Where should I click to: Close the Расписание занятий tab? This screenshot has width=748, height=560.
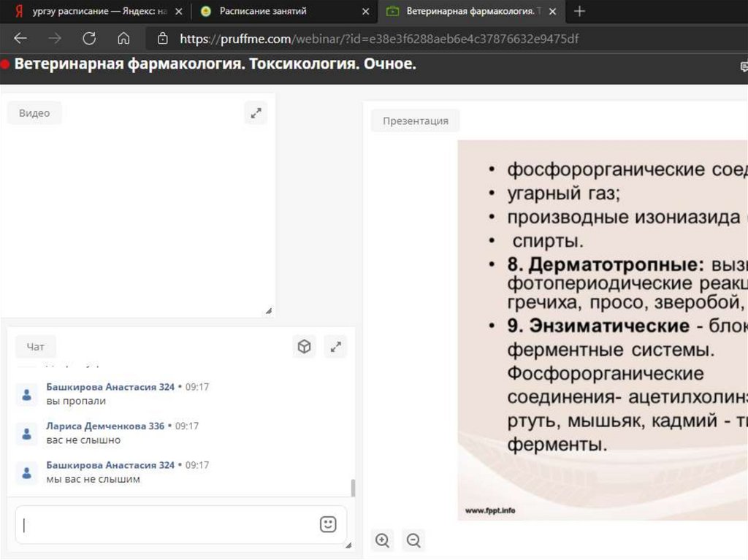click(x=365, y=12)
